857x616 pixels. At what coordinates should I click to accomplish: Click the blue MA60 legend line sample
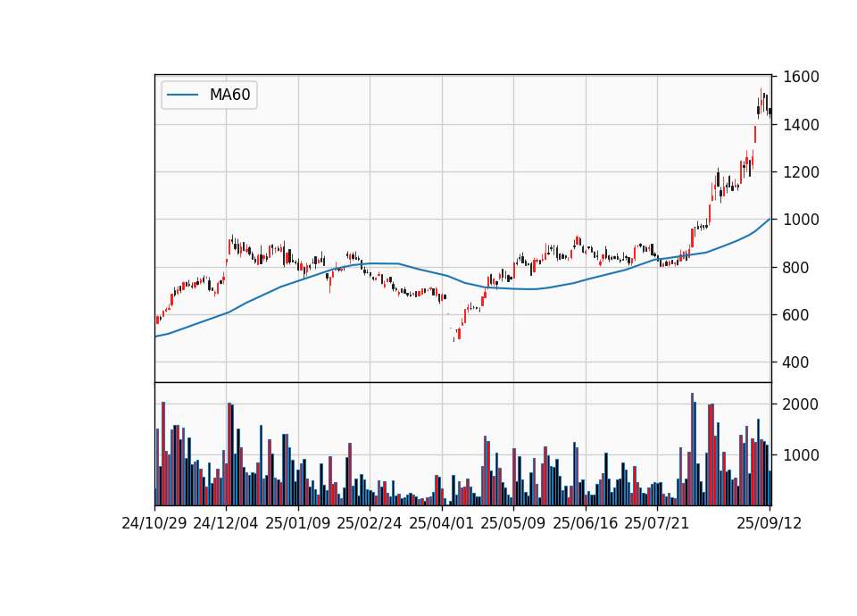coord(182,95)
